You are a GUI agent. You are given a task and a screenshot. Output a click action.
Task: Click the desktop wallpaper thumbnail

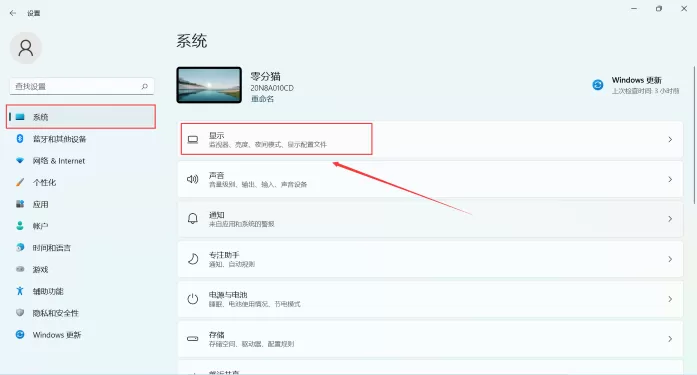(209, 85)
